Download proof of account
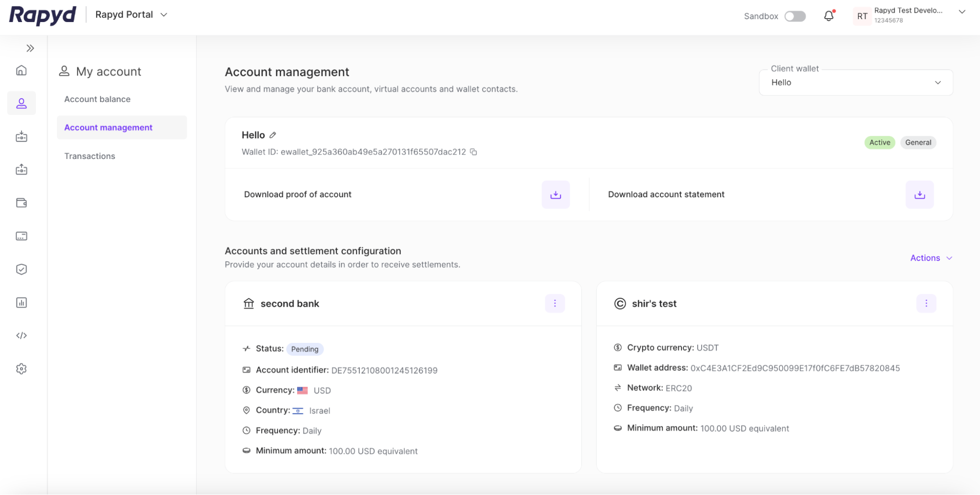 pos(555,194)
